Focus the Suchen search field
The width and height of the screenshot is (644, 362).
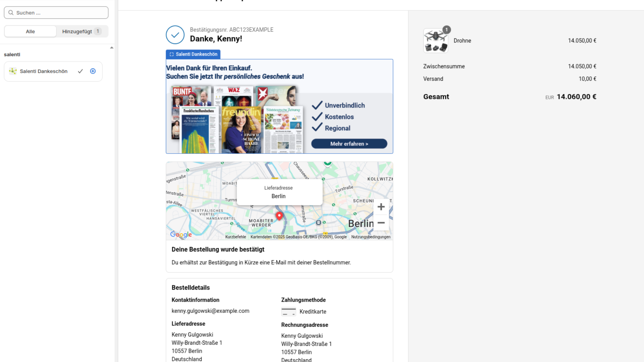click(56, 13)
